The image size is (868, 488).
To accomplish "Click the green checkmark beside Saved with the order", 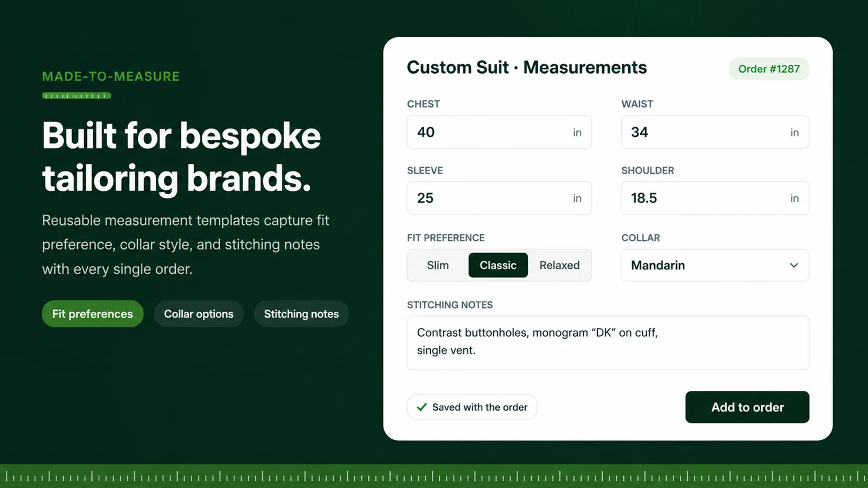I will (x=422, y=407).
